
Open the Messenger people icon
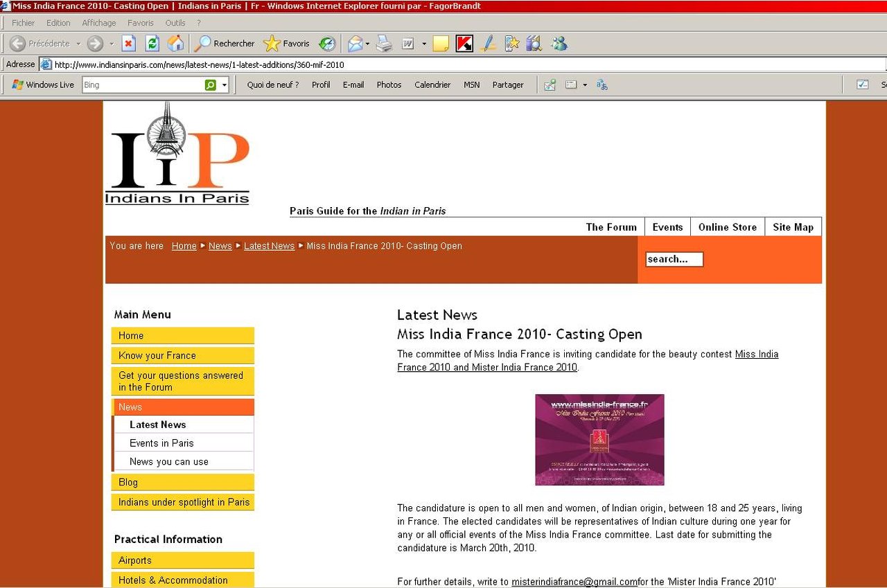pyautogui.click(x=559, y=44)
